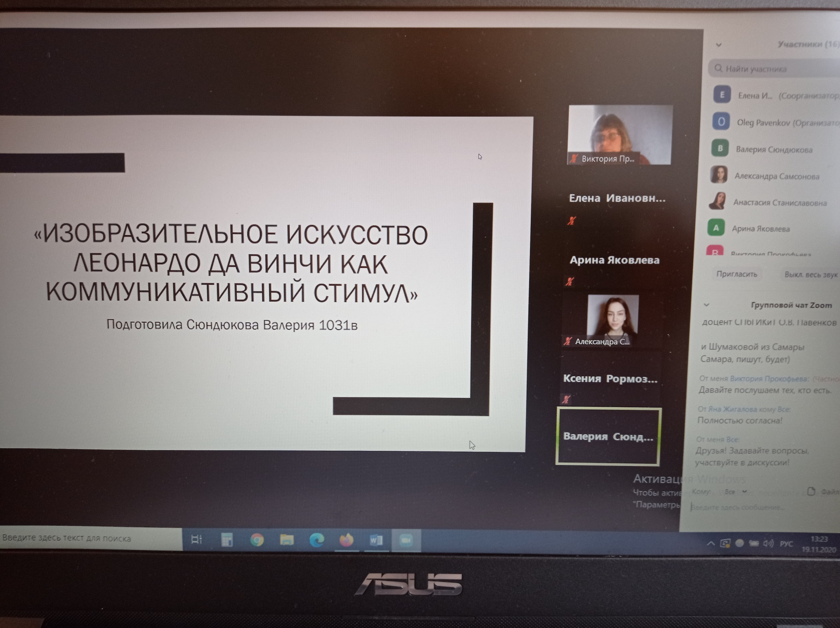Launch Google Chrome from the taskbar

coord(257,540)
